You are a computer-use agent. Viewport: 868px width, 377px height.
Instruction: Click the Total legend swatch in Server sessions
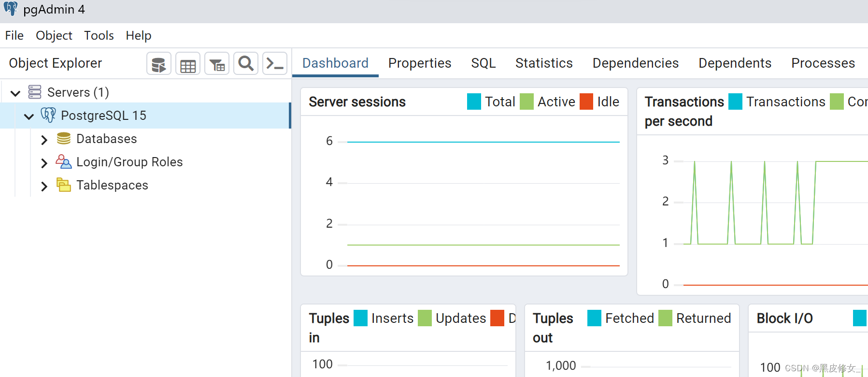(474, 101)
